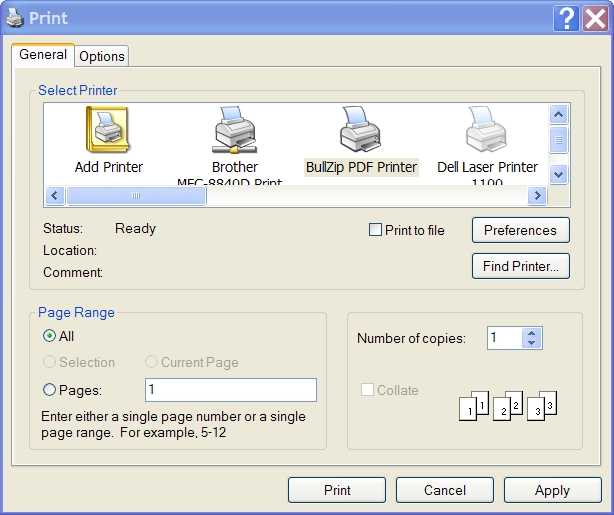The image size is (614, 515).
Task: Click the Apply button
Action: [553, 490]
